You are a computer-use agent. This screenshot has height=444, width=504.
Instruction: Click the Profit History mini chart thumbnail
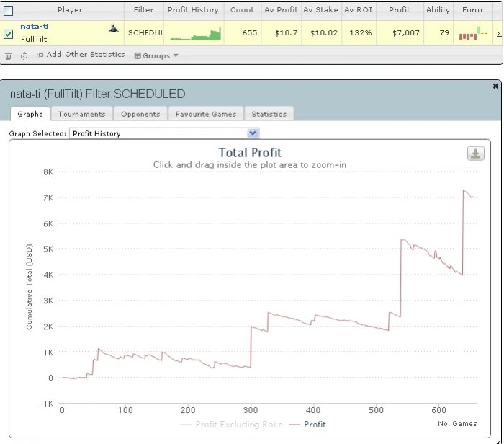click(195, 34)
